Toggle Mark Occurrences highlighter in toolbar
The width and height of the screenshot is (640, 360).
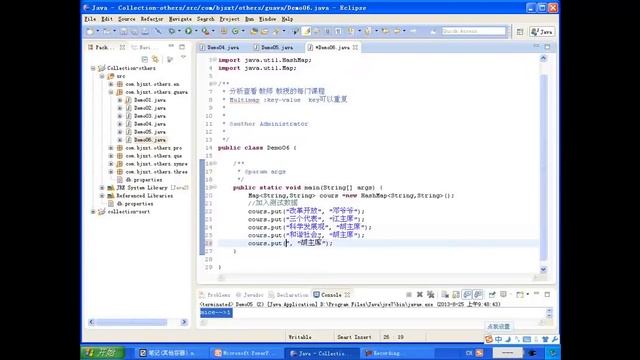tap(306, 31)
